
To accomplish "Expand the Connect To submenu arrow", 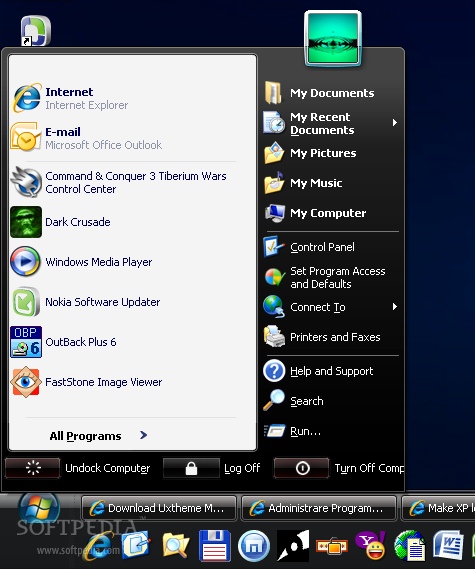I will pyautogui.click(x=395, y=307).
